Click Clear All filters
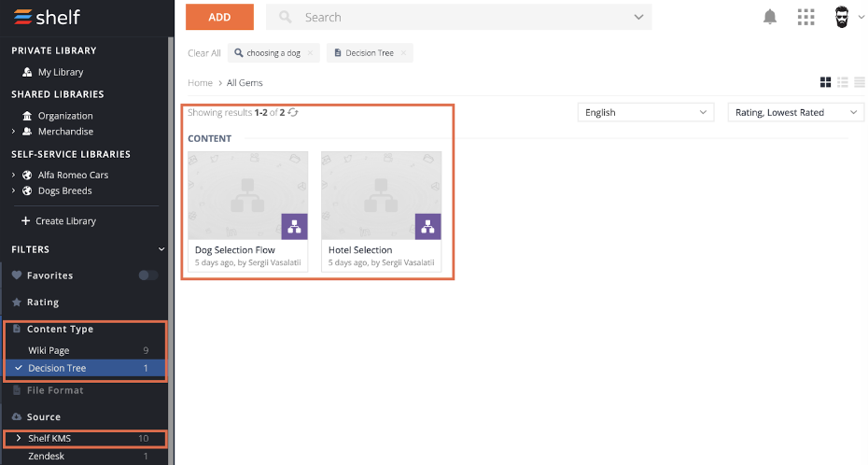868x465 pixels. (x=203, y=53)
